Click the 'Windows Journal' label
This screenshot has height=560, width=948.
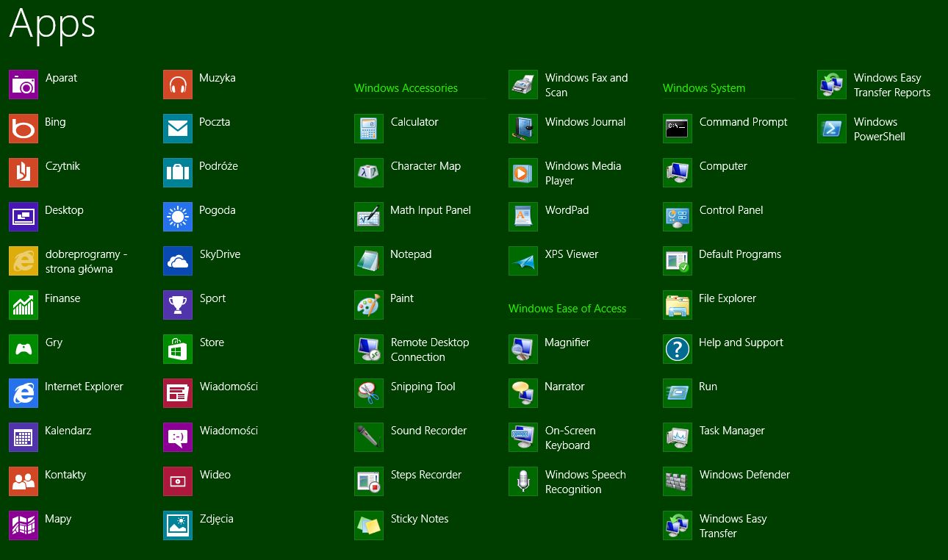click(586, 122)
